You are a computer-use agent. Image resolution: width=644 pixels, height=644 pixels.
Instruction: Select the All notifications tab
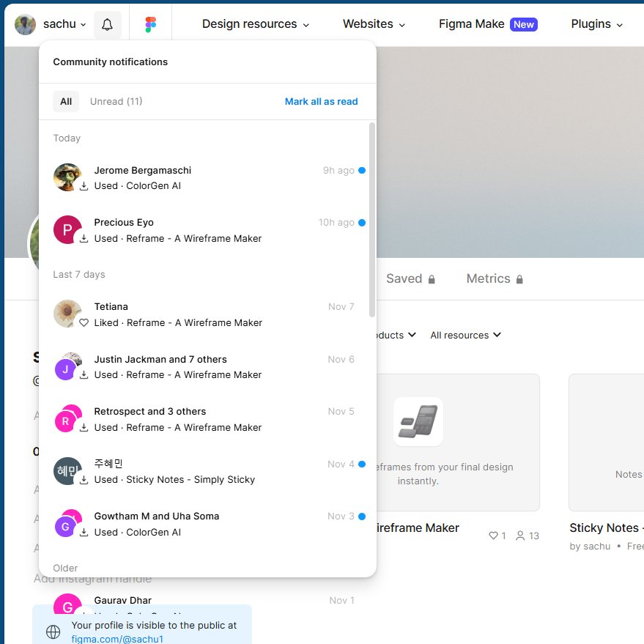[66, 101]
